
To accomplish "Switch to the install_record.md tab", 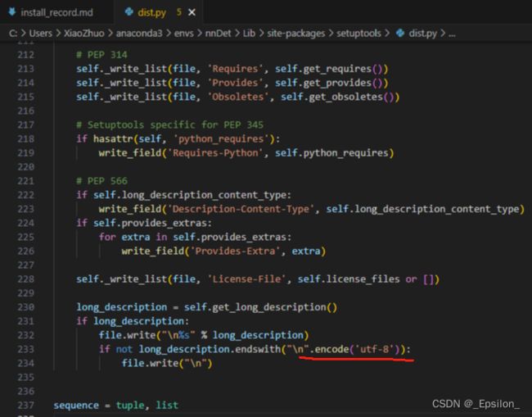I will [x=56, y=12].
